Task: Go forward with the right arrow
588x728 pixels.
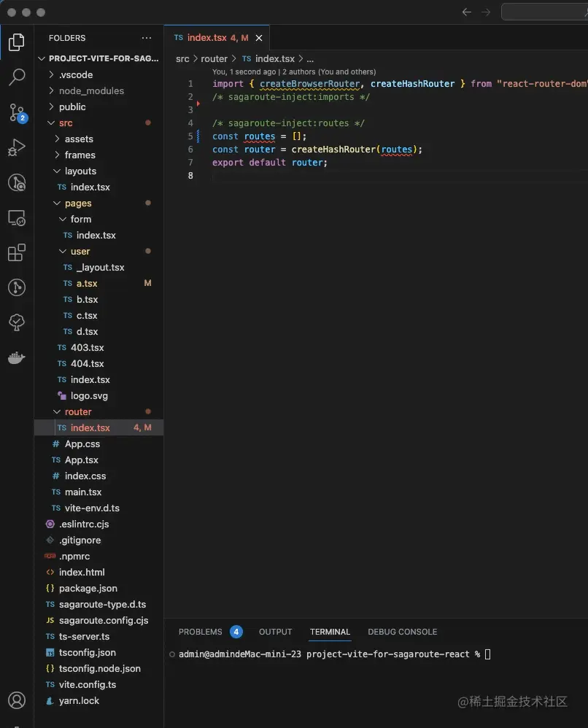Action: coord(486,12)
